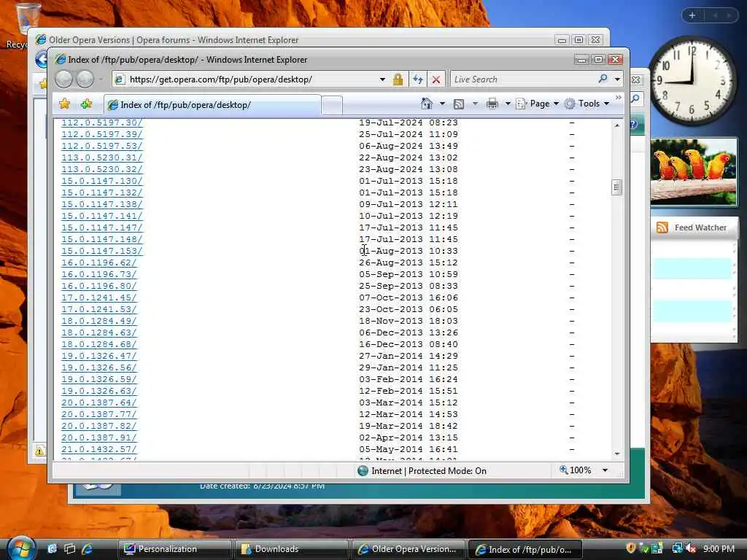Click the Live Search input box
747x560 pixels.
click(523, 79)
